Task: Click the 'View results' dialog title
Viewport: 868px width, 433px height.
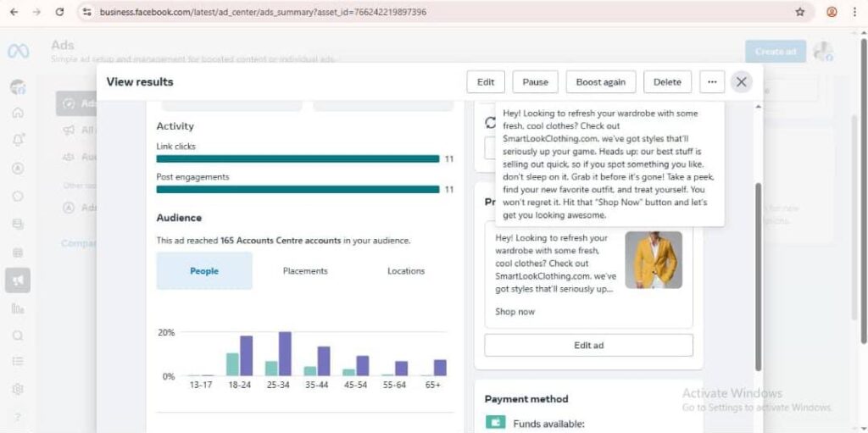Action: 140,82
